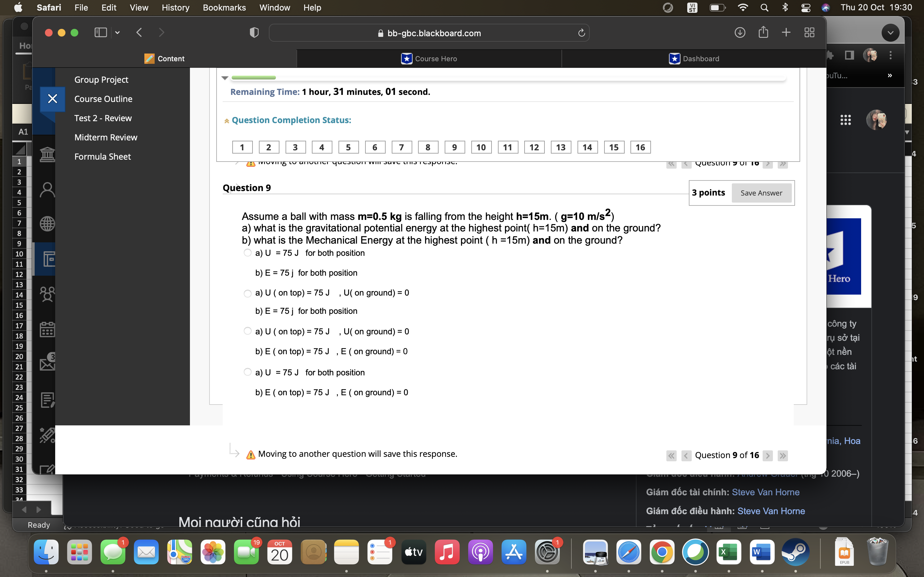Open Microsoft Excel from the Dock
Screen dimensions: 924x577
(x=729, y=552)
